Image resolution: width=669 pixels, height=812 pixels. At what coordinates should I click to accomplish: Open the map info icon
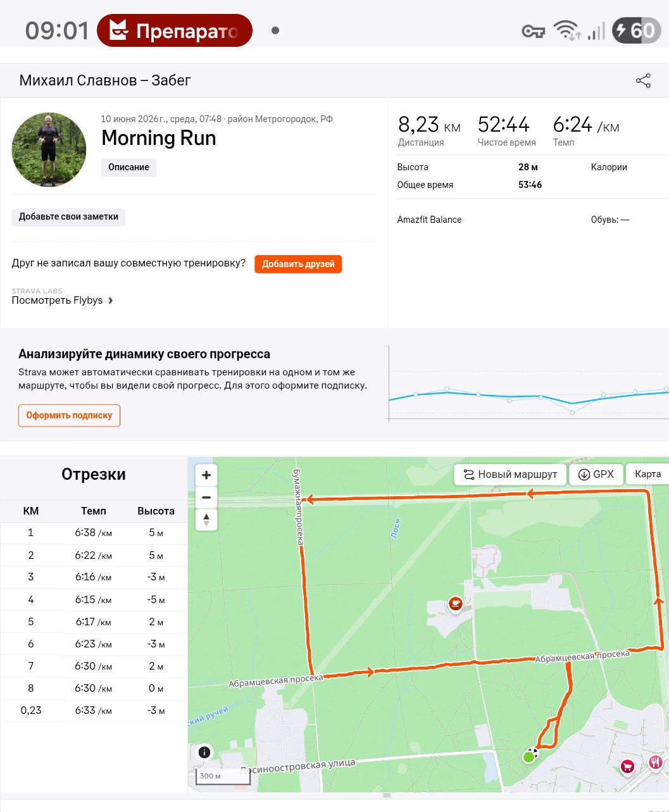tap(204, 753)
